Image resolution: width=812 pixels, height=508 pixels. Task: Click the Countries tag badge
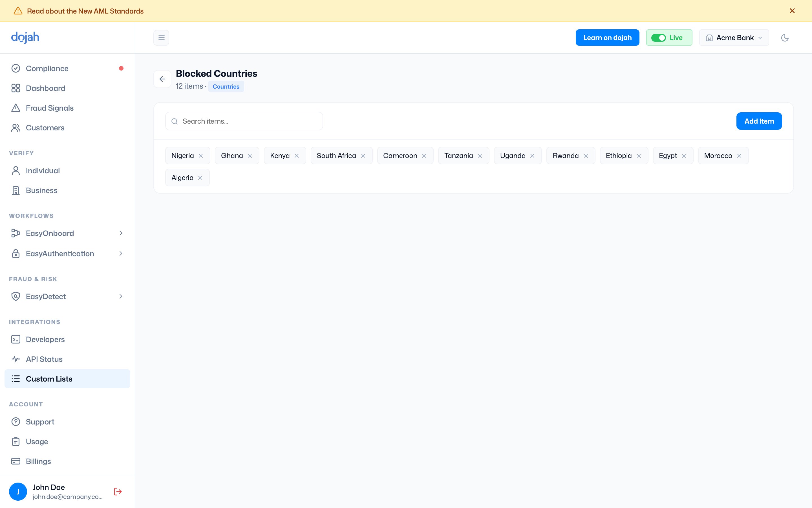coord(226,86)
